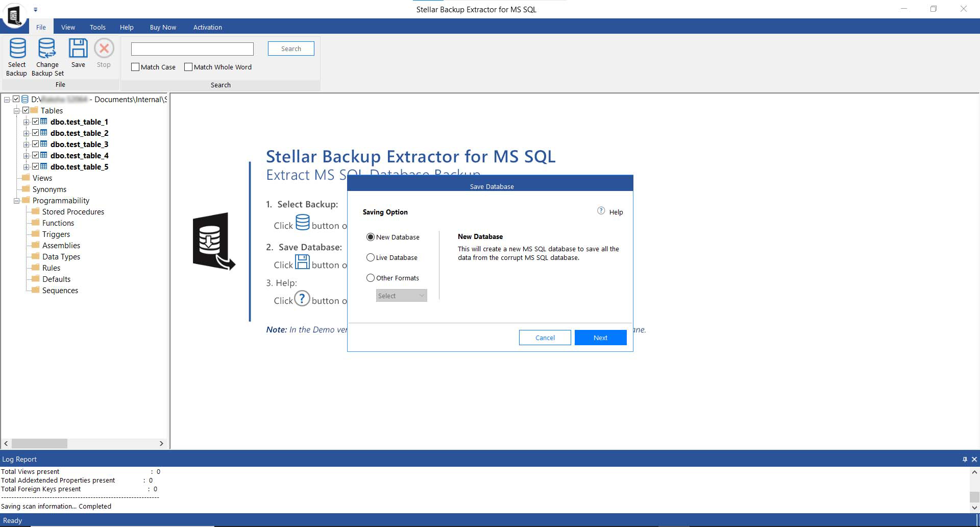
Task: Click the Select Backup toolbar icon
Action: click(17, 48)
